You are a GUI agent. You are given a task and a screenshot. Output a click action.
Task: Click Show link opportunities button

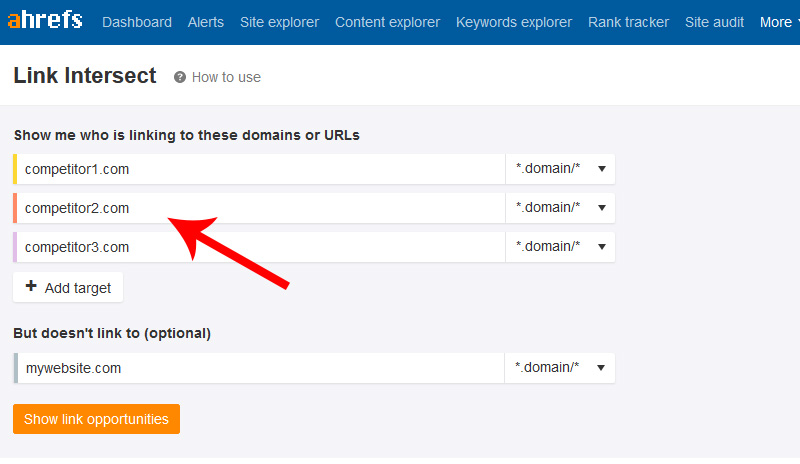tap(96, 419)
